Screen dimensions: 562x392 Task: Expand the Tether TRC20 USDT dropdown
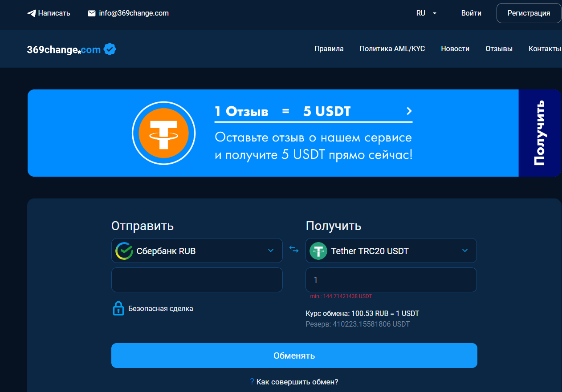(391, 251)
